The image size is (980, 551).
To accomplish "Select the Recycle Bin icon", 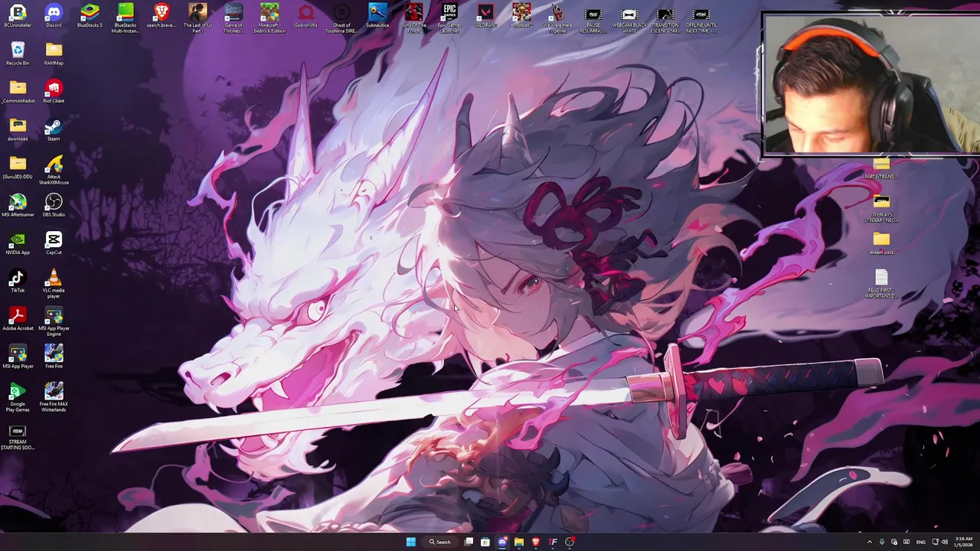I will pos(18,54).
